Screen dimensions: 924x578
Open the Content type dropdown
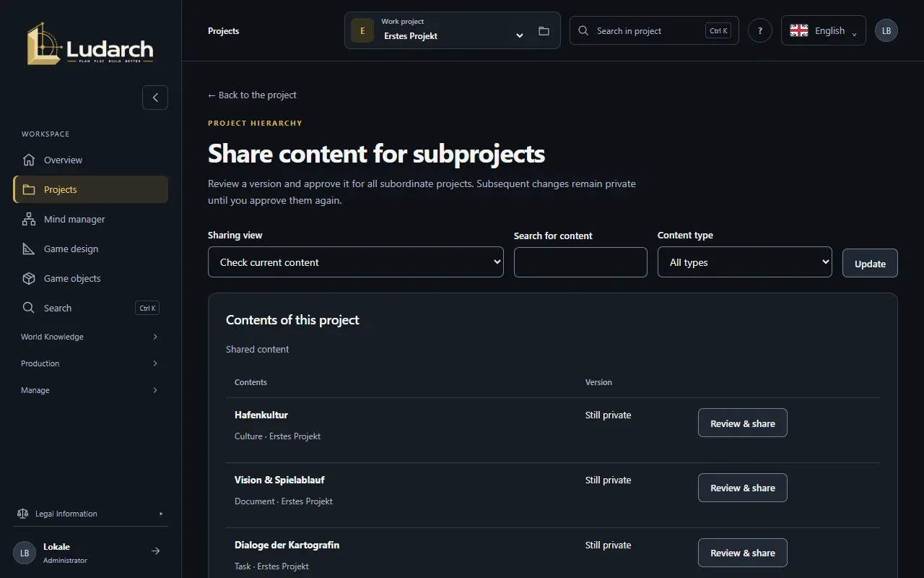(745, 262)
